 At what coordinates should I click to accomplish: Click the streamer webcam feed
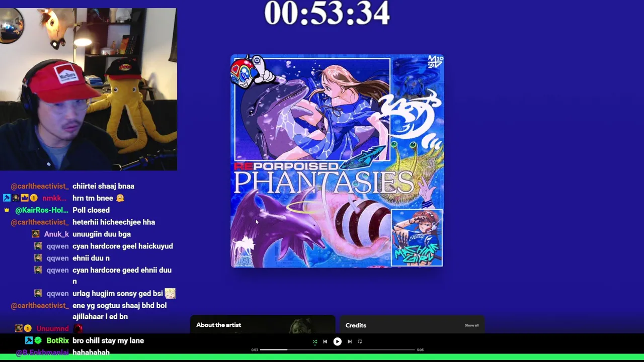point(88,89)
